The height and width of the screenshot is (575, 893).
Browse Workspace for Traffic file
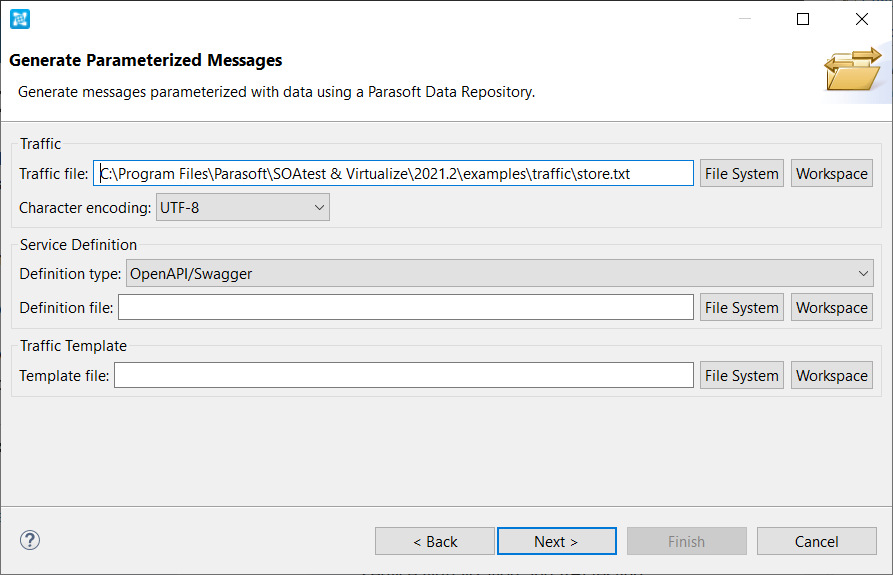831,173
